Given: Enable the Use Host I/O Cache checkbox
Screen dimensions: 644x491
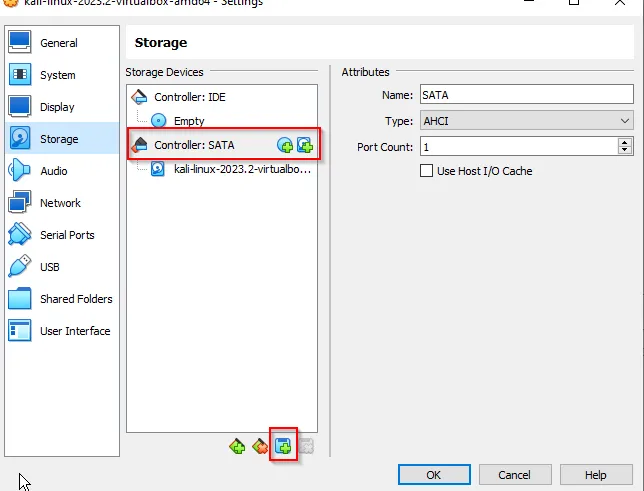Looking at the screenshot, I should (x=427, y=171).
